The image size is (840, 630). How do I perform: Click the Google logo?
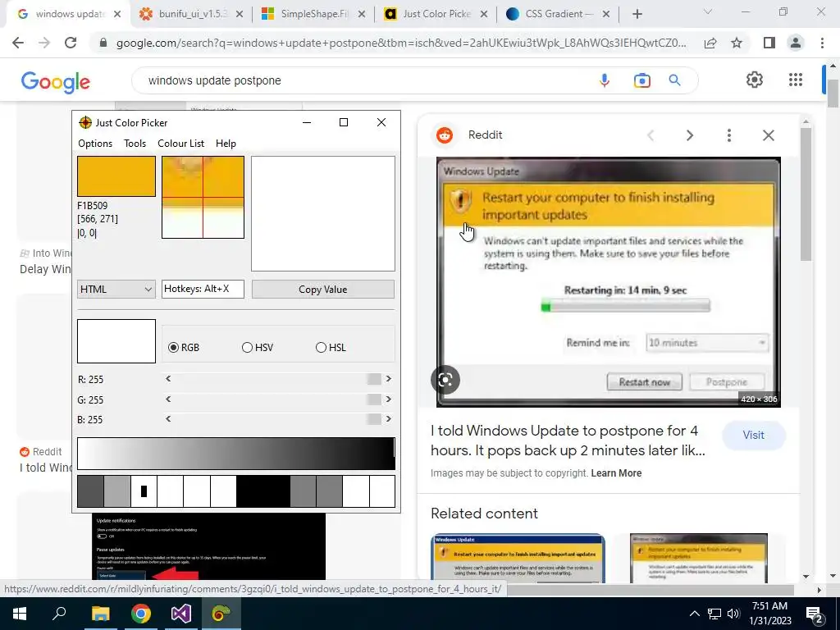click(56, 82)
